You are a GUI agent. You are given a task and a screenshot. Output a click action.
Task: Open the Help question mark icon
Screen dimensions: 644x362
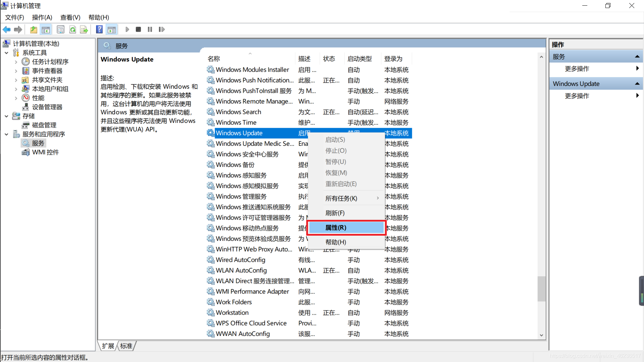click(x=99, y=29)
